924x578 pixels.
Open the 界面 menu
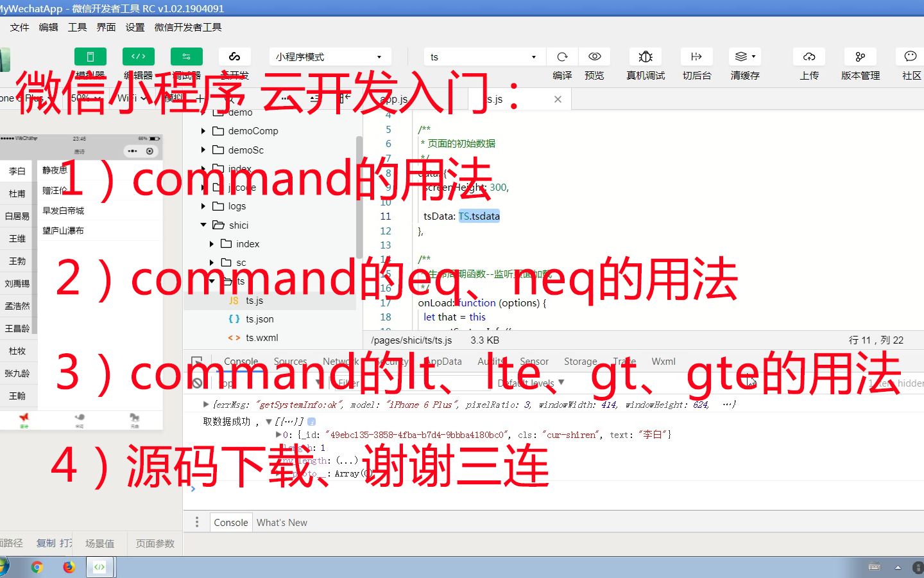(106, 27)
